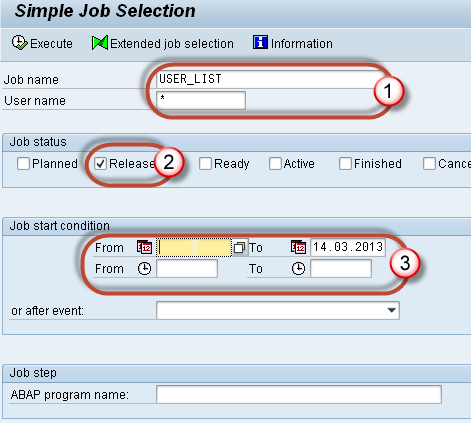Screen dimensions: 471x423
Task: Click the blue Information icon
Action: (260, 43)
